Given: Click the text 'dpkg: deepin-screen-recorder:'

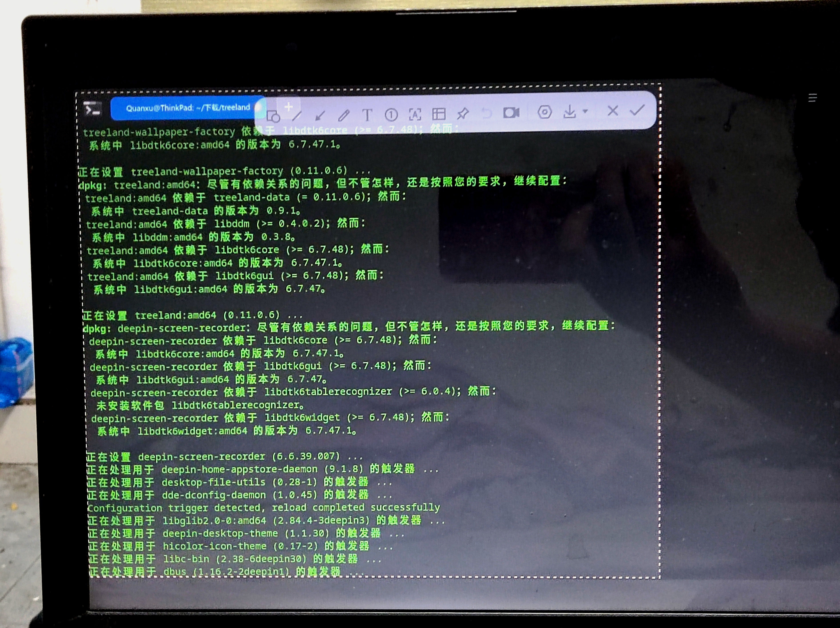Looking at the screenshot, I should [x=166, y=328].
